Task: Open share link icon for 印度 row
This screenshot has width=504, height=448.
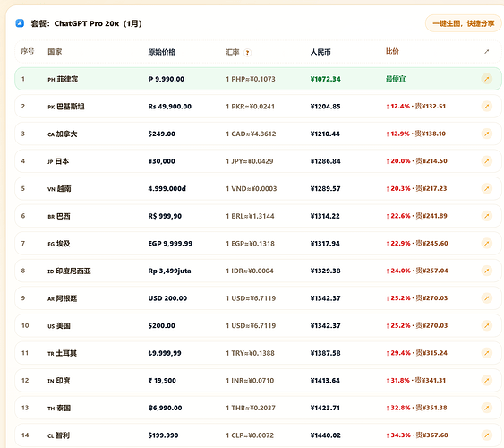Action: tap(487, 380)
